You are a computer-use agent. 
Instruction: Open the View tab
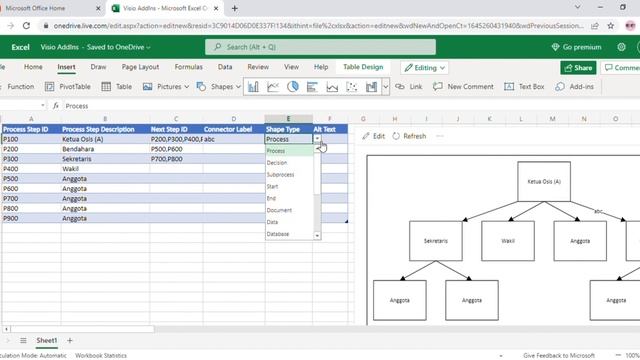click(x=291, y=67)
